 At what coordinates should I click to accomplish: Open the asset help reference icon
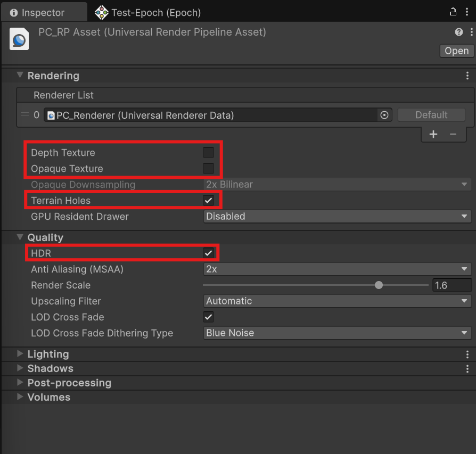[x=459, y=32]
